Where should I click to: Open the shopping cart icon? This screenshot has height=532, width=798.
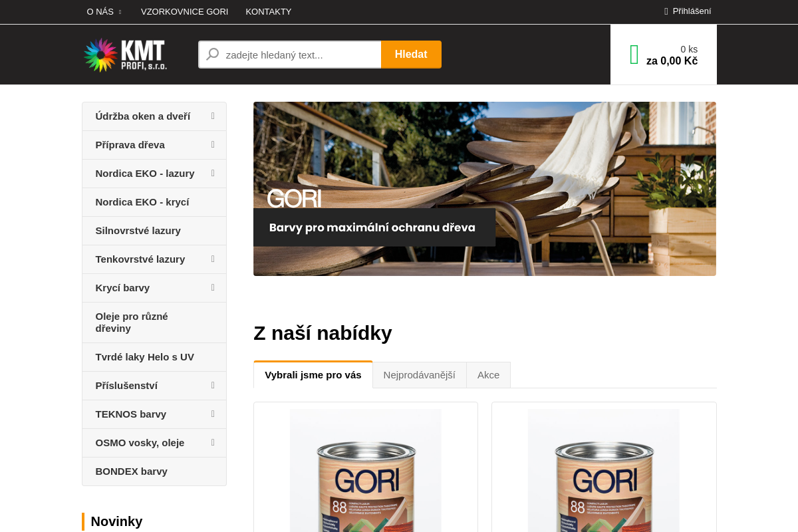tap(634, 55)
